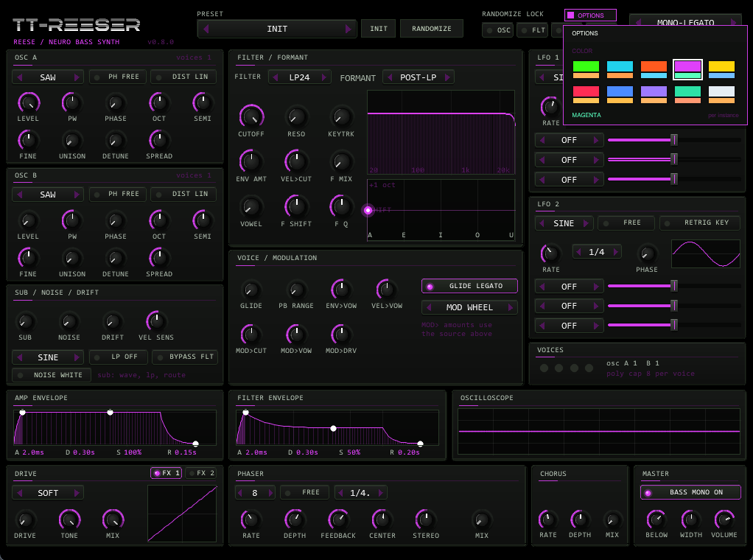The width and height of the screenshot is (753, 560).
Task: Click the INIT button next to RANDOMIZE
Action: pyautogui.click(x=379, y=29)
